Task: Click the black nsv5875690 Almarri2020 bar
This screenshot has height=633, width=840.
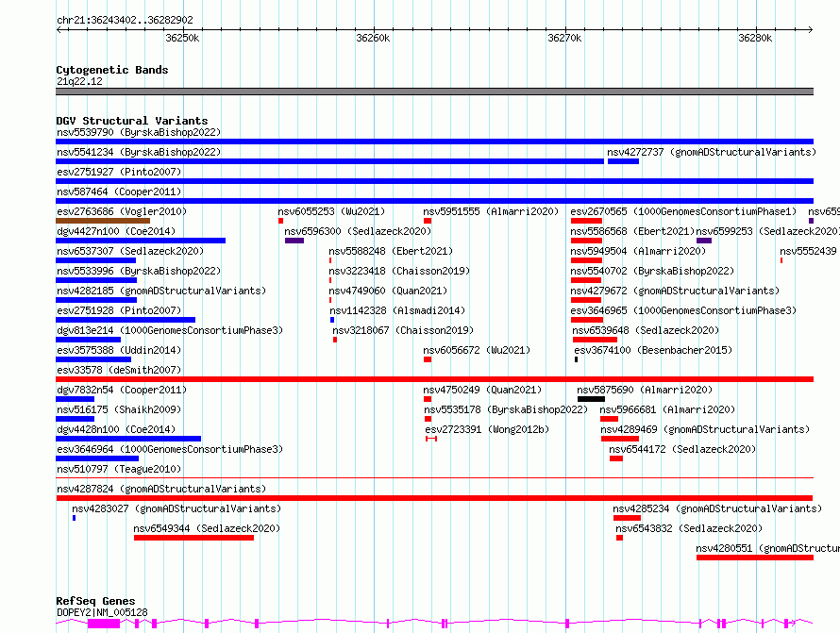Action: (x=591, y=399)
